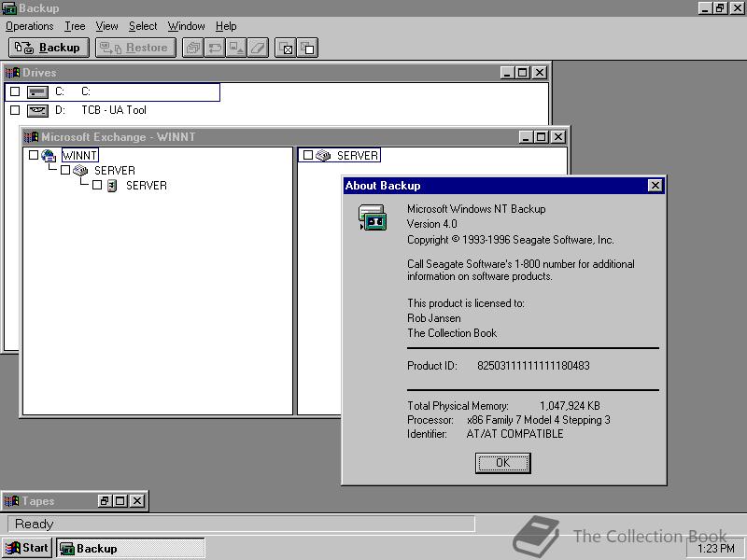Image resolution: width=747 pixels, height=560 pixels.
Task: Maximize the Tapes window
Action: 120,501
